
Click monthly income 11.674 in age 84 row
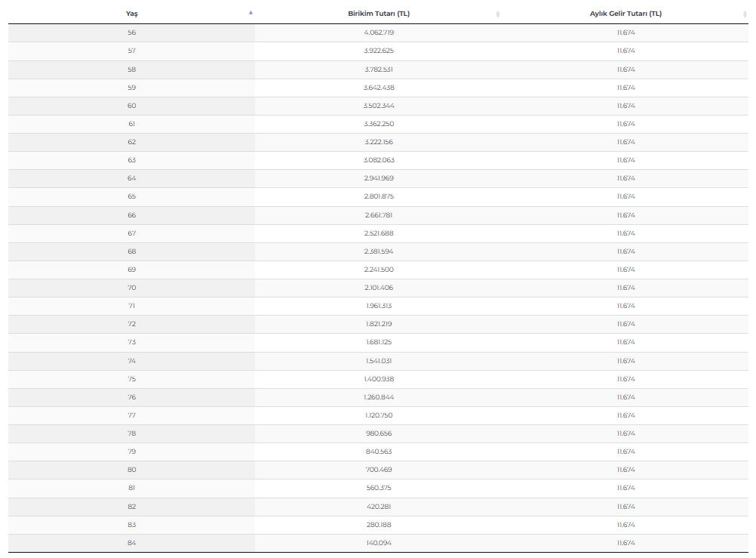[x=625, y=543]
